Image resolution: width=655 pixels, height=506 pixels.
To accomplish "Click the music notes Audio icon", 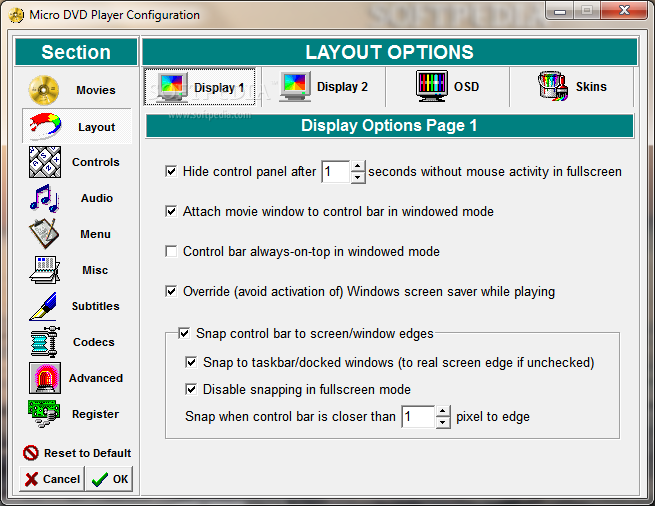I will click(x=45, y=198).
